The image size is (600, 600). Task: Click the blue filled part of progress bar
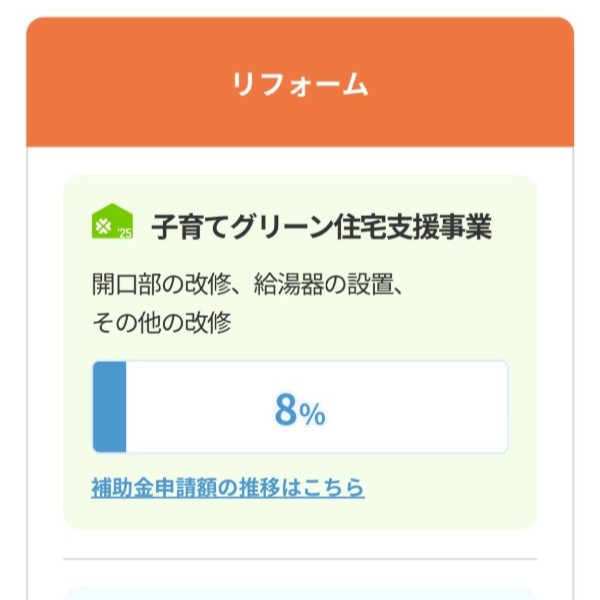coord(109,407)
